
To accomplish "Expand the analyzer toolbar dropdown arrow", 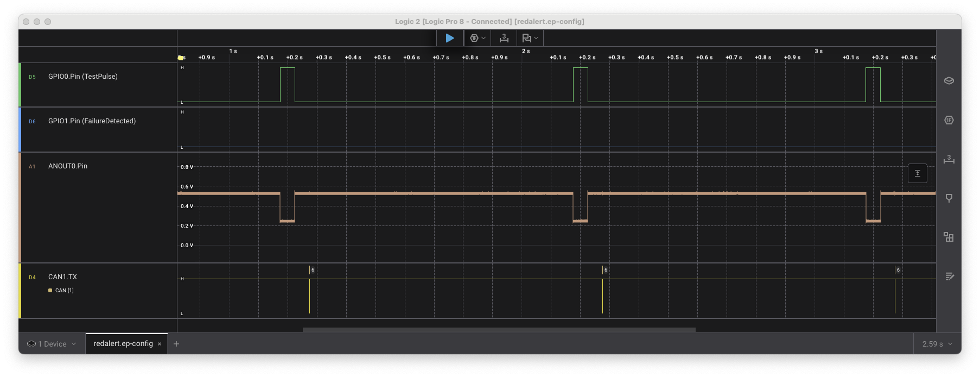I will [x=483, y=38].
